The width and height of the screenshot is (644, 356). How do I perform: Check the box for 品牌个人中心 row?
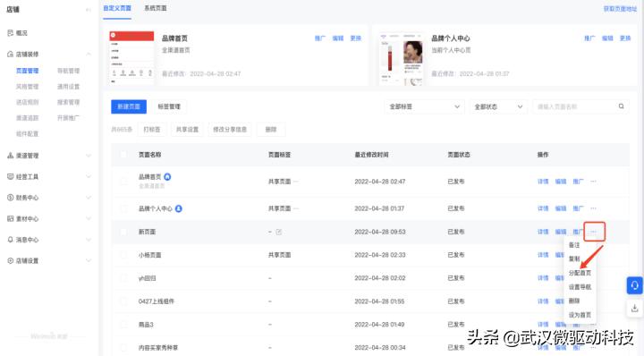tap(123, 208)
